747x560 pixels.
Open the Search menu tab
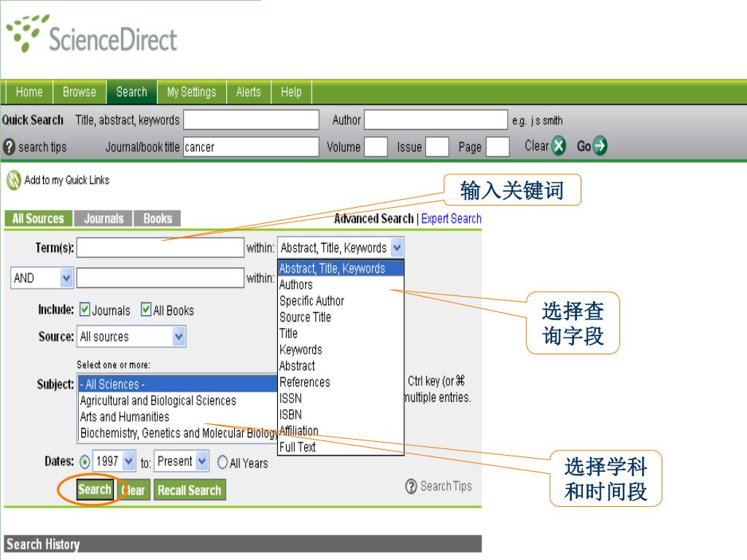pos(131,92)
